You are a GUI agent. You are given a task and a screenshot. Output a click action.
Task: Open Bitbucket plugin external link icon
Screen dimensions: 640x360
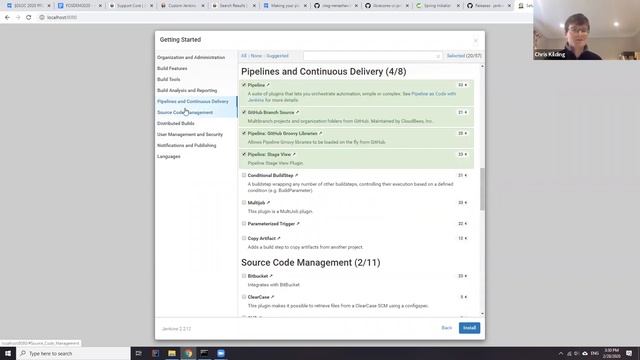click(x=271, y=276)
